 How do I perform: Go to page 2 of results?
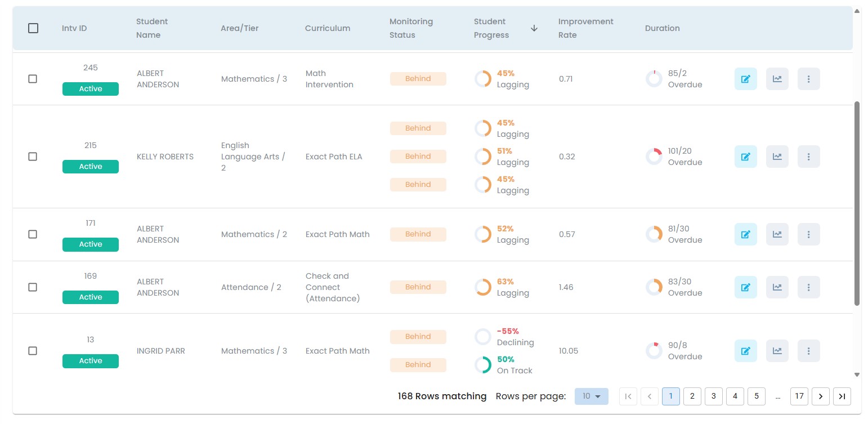692,396
